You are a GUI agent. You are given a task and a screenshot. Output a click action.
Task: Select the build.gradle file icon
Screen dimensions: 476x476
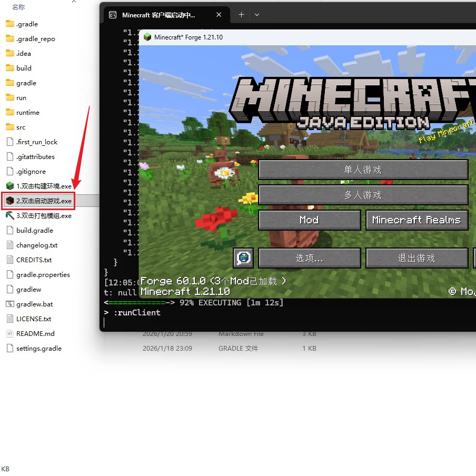[x=9, y=231]
